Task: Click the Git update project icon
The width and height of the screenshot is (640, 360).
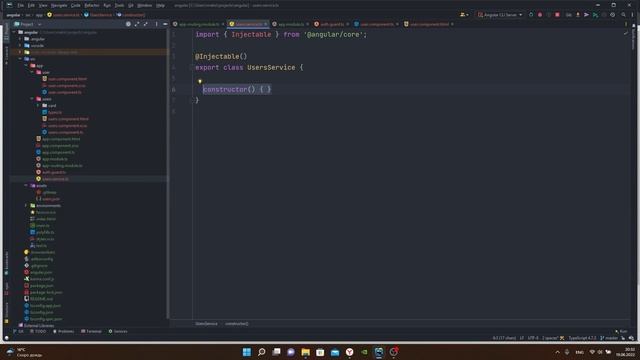Action: tap(578, 15)
